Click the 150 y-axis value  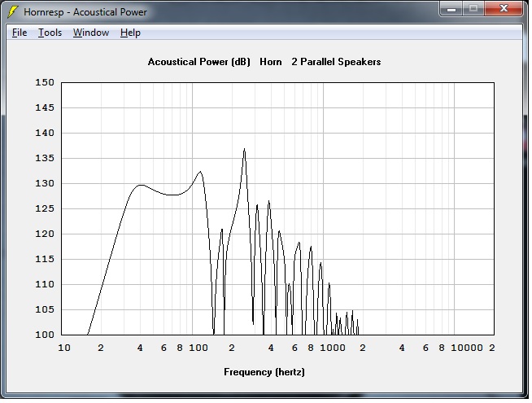(x=45, y=82)
